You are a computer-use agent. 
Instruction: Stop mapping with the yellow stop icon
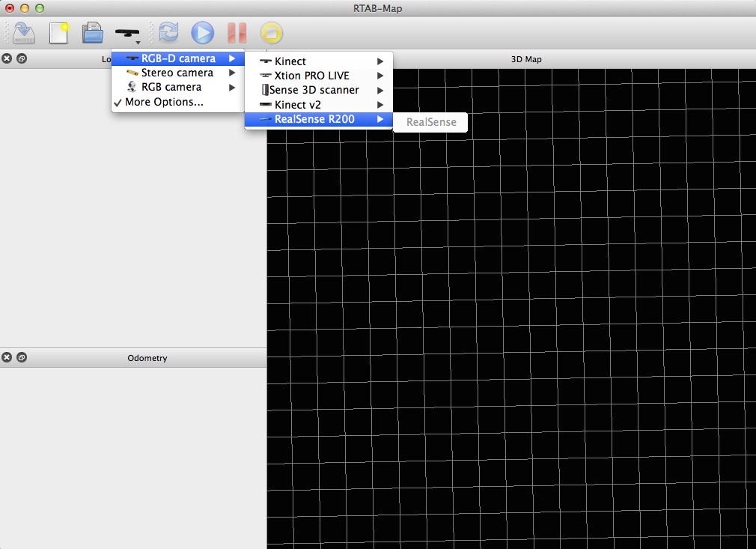271,33
